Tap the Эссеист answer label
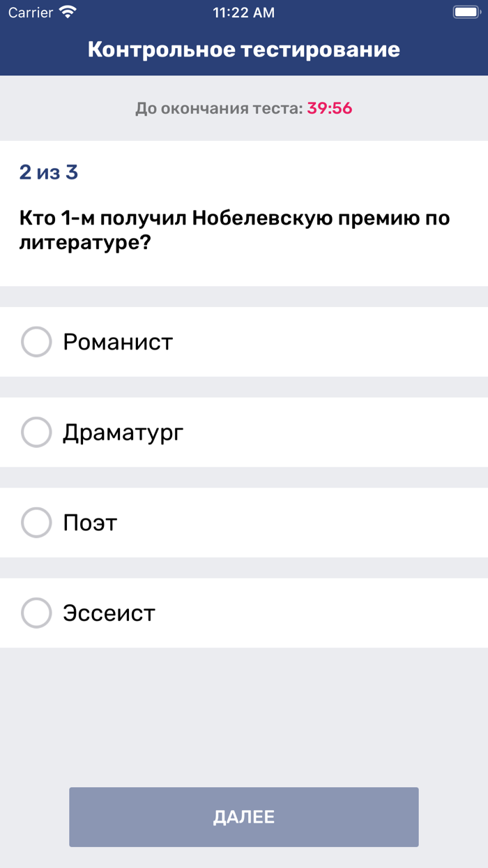Viewport: 488px width, 868px height. [x=109, y=613]
